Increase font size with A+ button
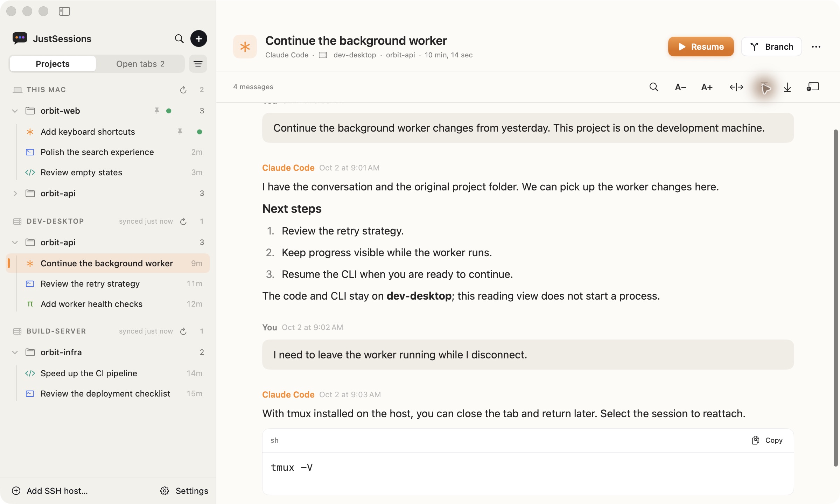 pyautogui.click(x=707, y=87)
